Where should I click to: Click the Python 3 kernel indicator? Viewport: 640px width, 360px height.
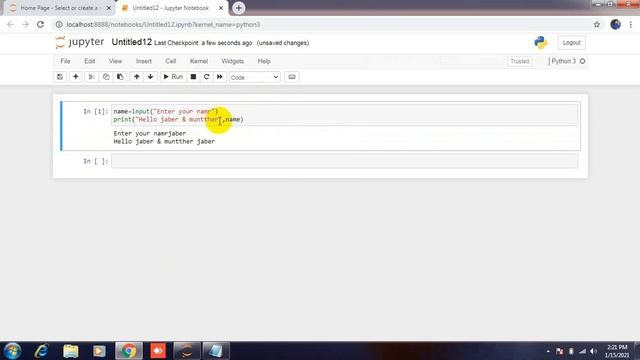point(568,61)
